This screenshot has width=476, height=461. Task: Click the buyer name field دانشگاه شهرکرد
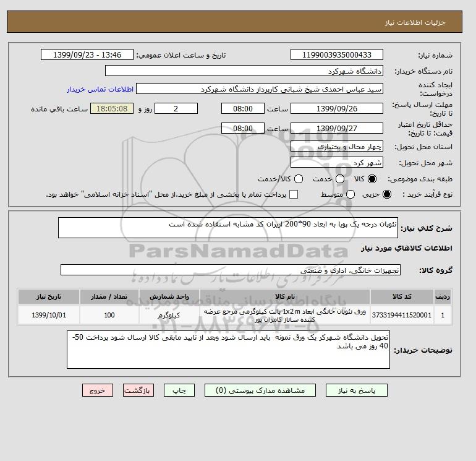pos(244,71)
